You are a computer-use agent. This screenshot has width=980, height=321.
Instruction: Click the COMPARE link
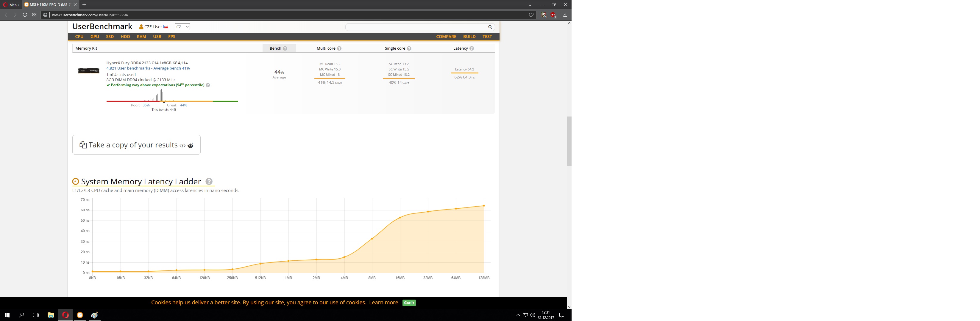pos(446,37)
